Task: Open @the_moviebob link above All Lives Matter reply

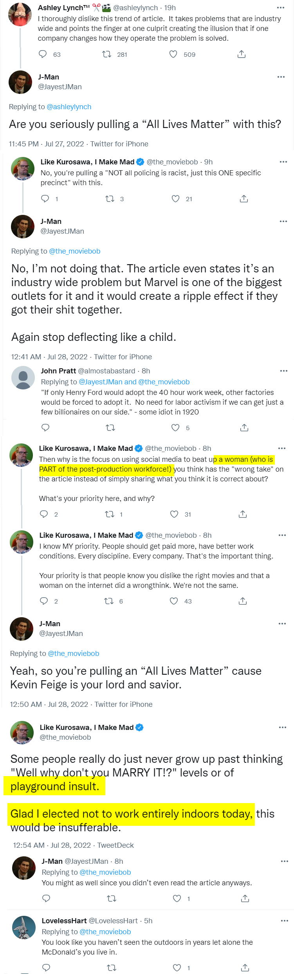Action: [x=74, y=653]
